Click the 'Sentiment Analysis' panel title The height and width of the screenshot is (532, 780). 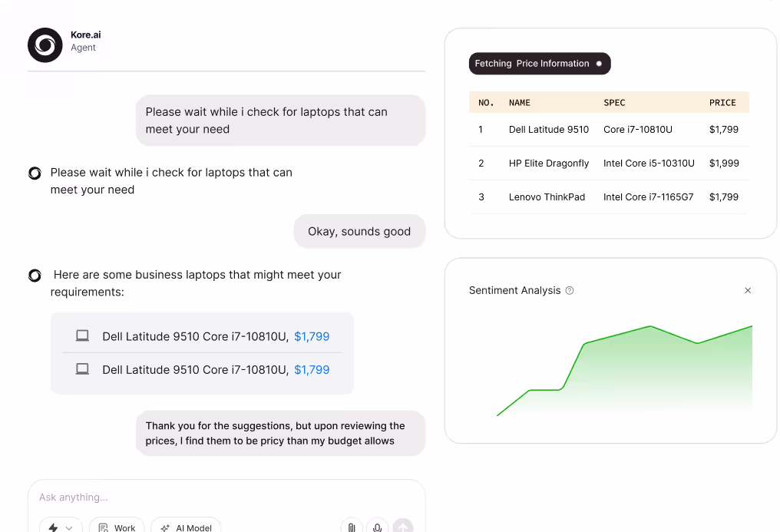514,290
